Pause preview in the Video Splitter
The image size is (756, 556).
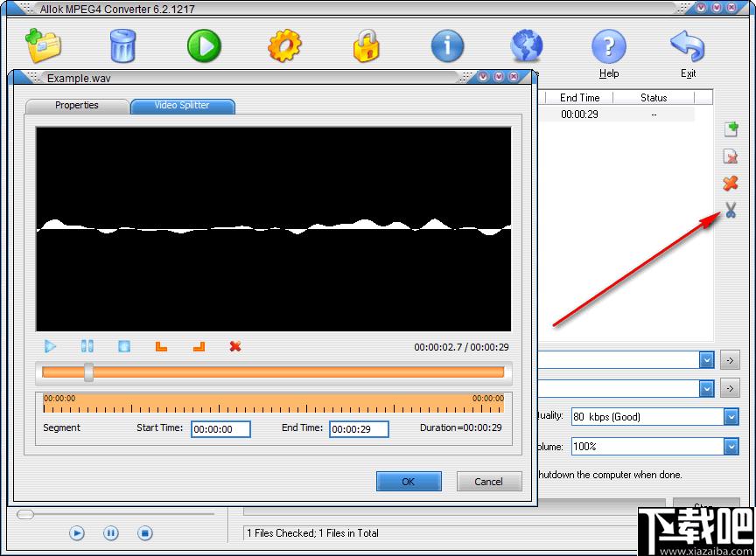click(x=87, y=346)
